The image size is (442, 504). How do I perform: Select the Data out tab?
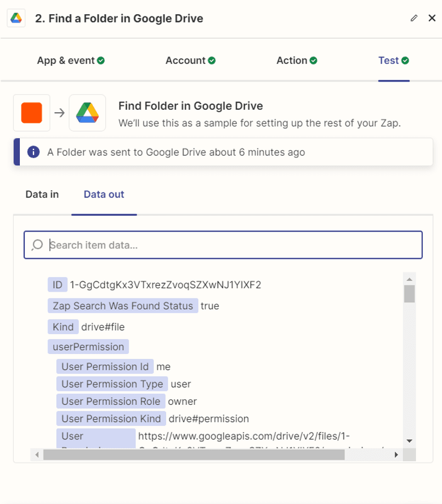click(x=104, y=194)
